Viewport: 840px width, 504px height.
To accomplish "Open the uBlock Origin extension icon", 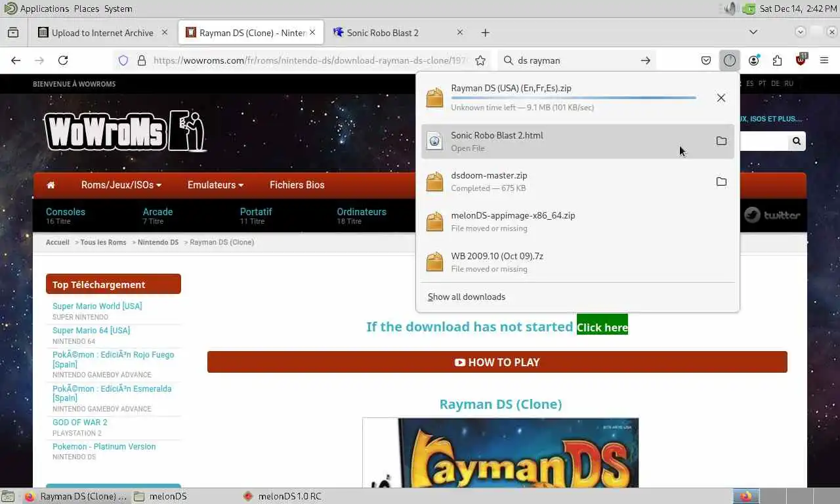I will [x=801, y=60].
